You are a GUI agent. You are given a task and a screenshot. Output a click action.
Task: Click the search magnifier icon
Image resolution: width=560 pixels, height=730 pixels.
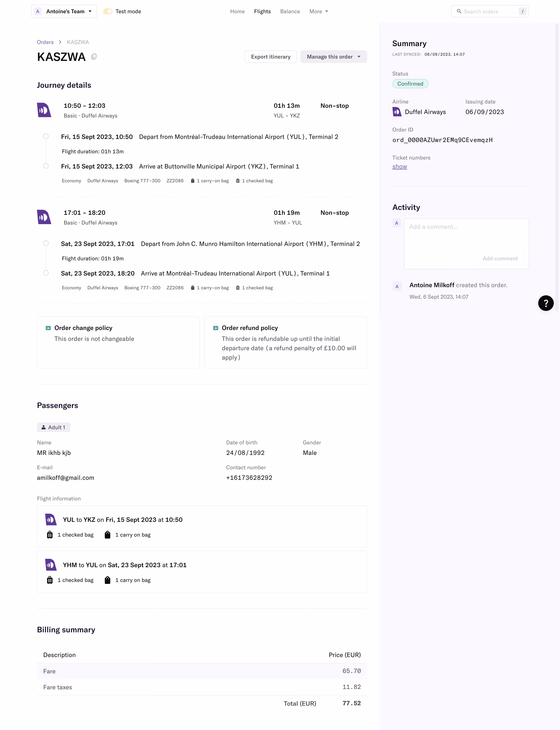(459, 11)
